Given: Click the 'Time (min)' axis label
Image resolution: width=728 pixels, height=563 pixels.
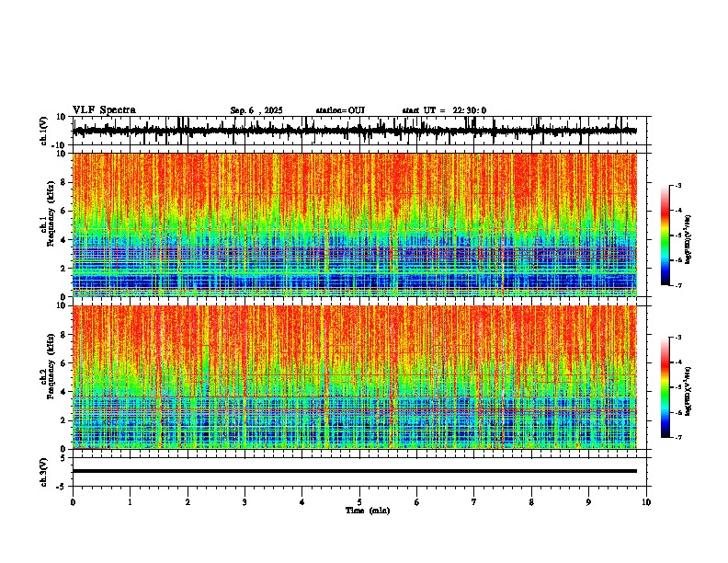Looking at the screenshot, I should [x=368, y=511].
